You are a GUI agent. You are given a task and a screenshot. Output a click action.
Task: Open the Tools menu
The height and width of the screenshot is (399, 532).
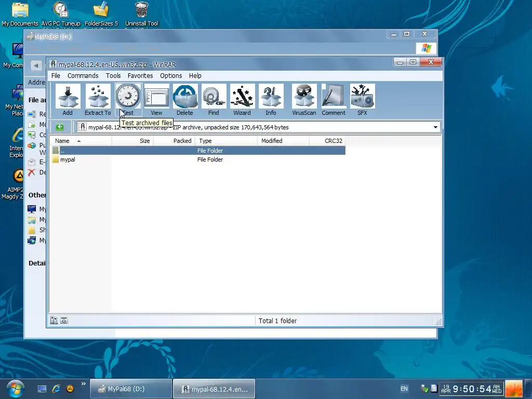[x=113, y=76]
